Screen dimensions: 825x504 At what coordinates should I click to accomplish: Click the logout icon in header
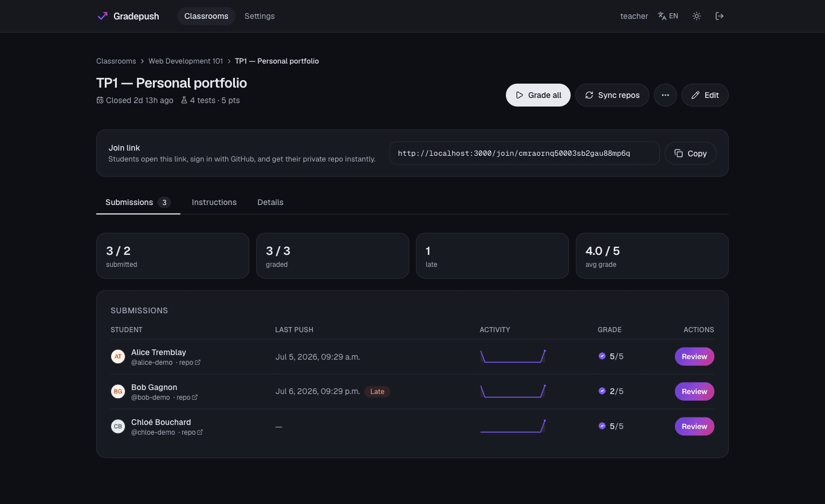click(x=720, y=16)
